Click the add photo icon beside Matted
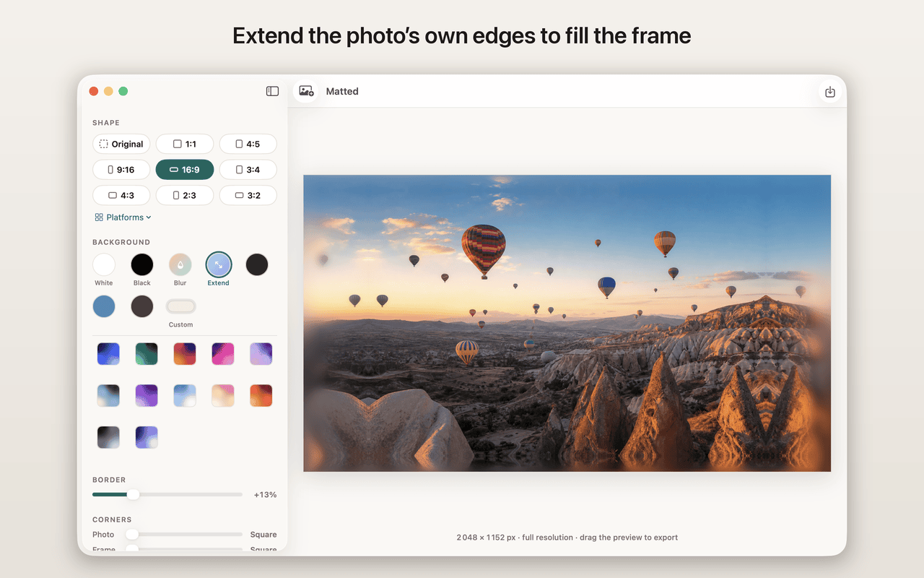This screenshot has height=578, width=924. tap(306, 91)
